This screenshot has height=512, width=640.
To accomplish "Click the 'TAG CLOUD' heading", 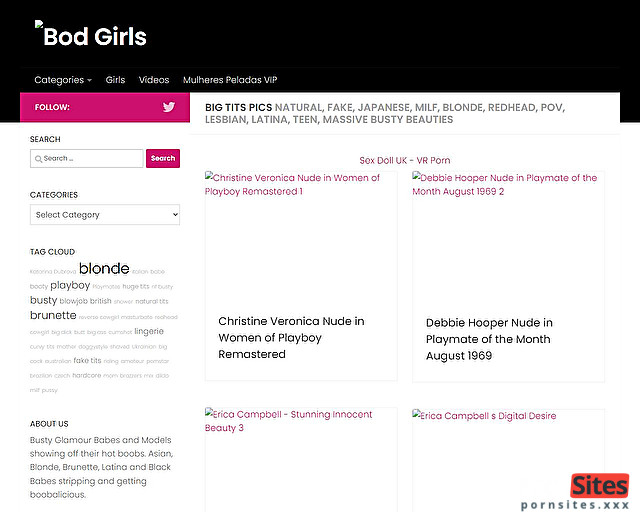I will point(52,252).
